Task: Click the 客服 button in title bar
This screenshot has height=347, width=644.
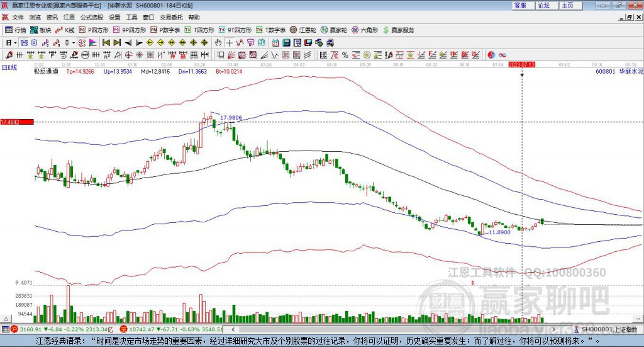Action: pos(523,5)
